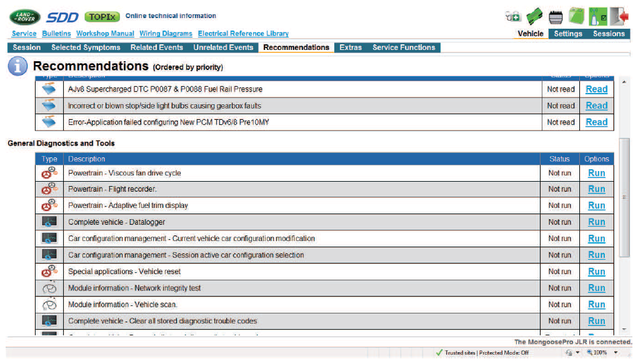
Task: Run Powertrain Flight recorder
Action: [x=596, y=189]
